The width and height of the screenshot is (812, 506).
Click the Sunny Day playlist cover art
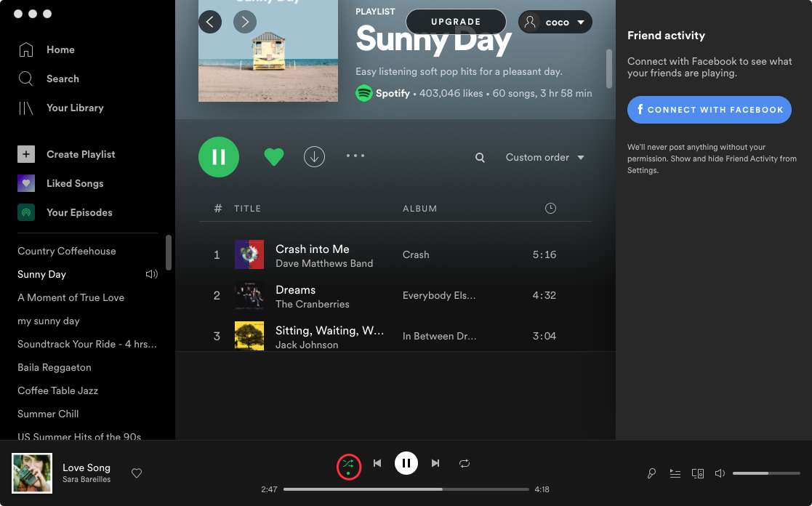[268, 51]
